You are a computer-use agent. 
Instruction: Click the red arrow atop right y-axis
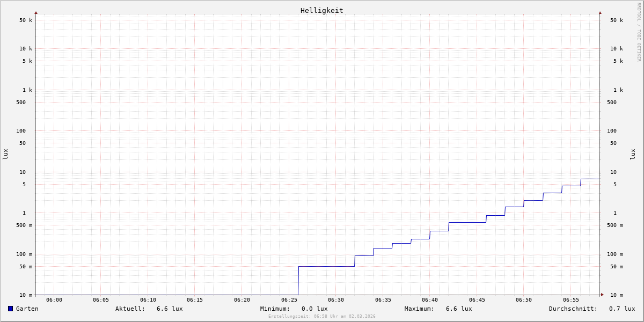(600, 12)
